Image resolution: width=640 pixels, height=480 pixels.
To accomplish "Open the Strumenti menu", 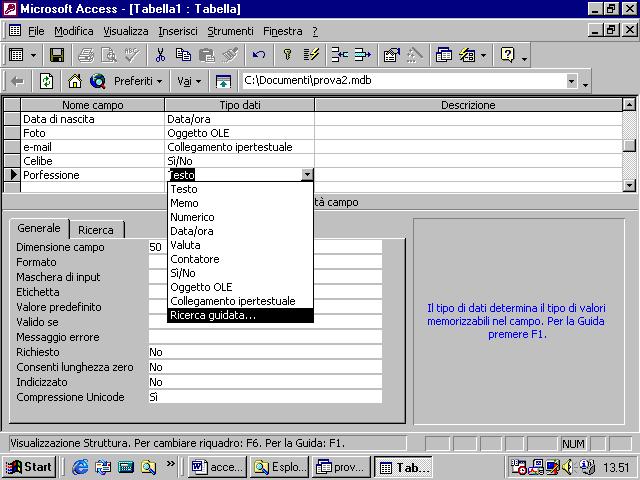I will [x=230, y=31].
